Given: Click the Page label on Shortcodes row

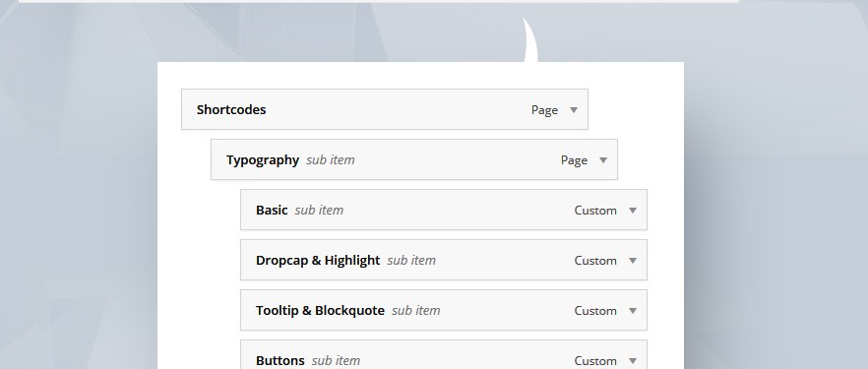Looking at the screenshot, I should pyautogui.click(x=545, y=110).
